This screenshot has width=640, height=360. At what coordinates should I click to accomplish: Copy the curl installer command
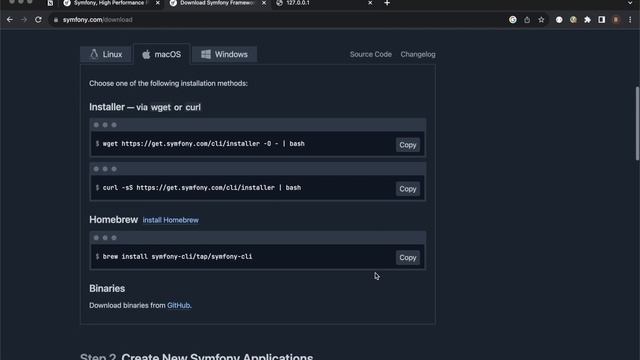click(407, 189)
